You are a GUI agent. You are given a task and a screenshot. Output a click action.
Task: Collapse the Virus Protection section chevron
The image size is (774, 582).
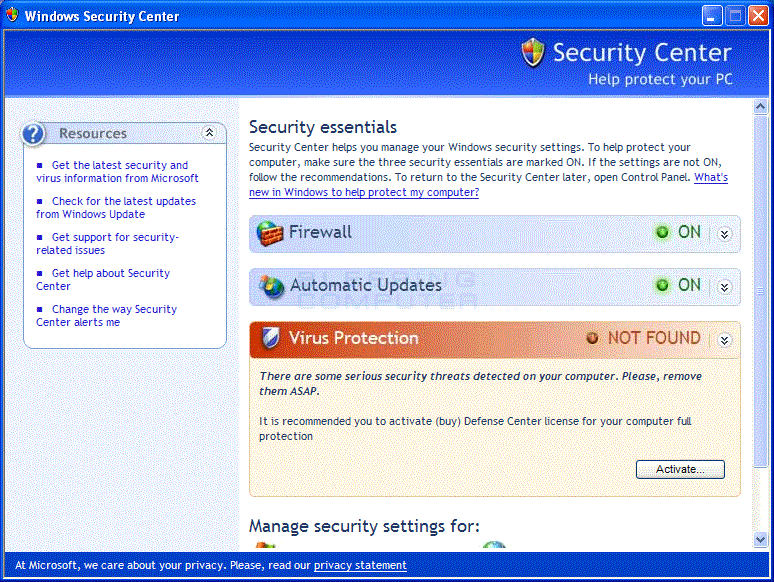click(x=724, y=340)
